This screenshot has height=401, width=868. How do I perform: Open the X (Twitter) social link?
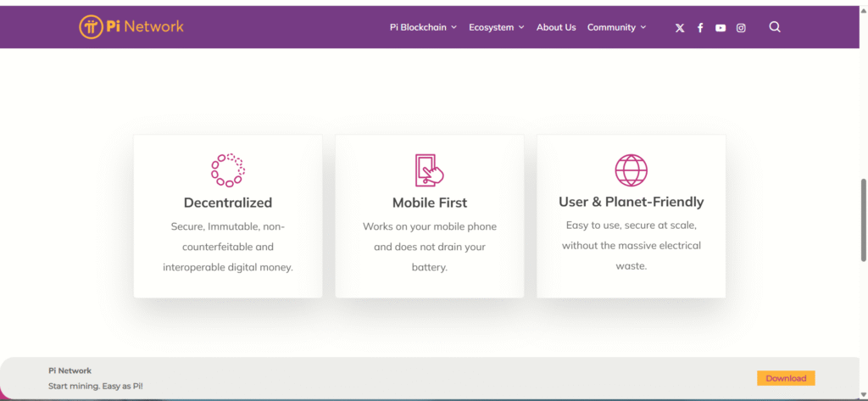pos(680,28)
